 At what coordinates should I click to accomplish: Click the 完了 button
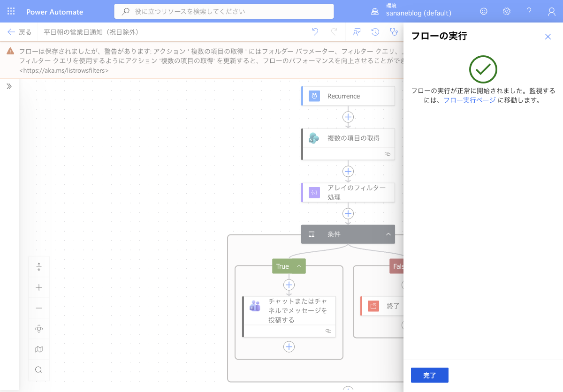(430, 375)
